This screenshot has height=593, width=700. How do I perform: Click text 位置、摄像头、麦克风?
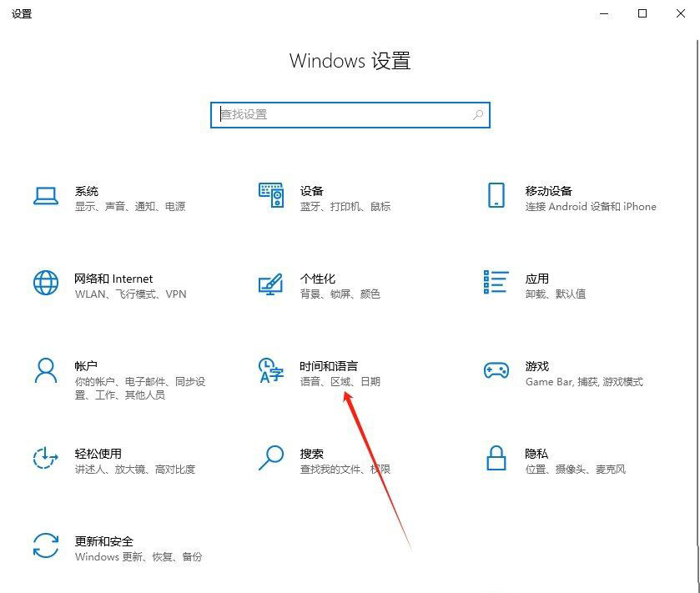(x=576, y=469)
